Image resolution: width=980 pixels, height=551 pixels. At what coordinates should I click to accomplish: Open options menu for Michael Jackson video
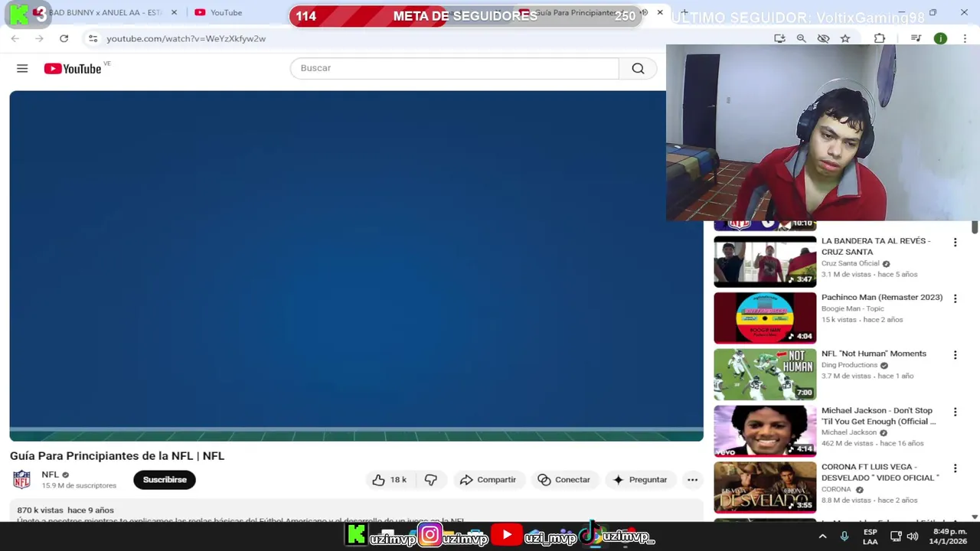[955, 412]
